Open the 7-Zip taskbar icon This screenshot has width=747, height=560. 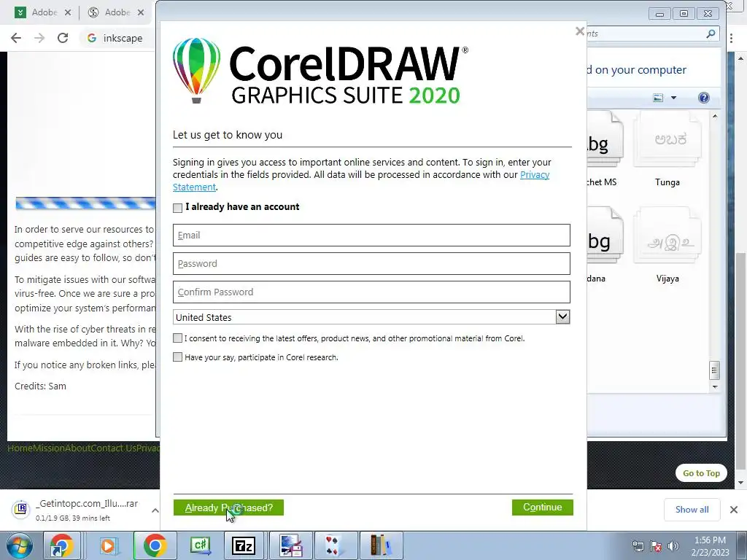click(x=244, y=545)
